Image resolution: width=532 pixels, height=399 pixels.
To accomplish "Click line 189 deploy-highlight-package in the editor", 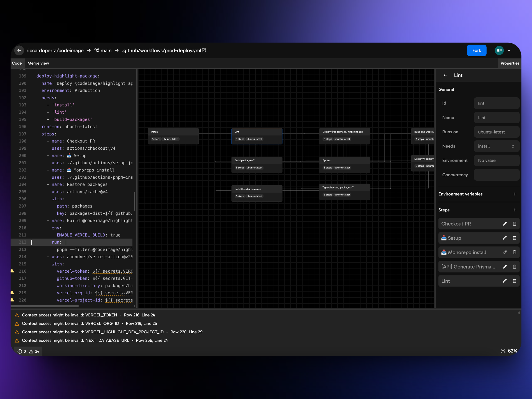I will click(68, 76).
